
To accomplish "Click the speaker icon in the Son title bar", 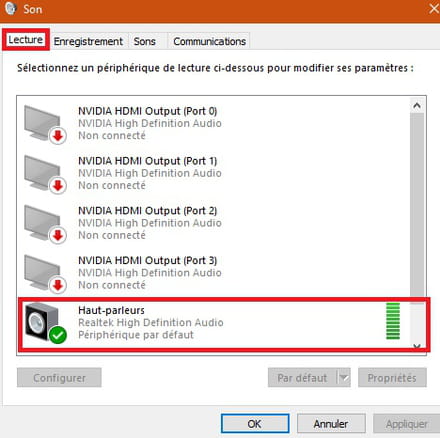I will 11,8.
